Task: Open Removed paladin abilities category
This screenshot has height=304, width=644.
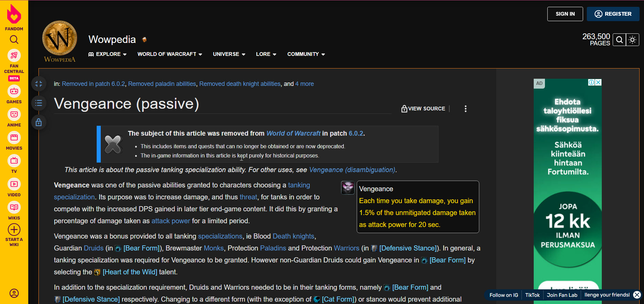Action: 162,84
